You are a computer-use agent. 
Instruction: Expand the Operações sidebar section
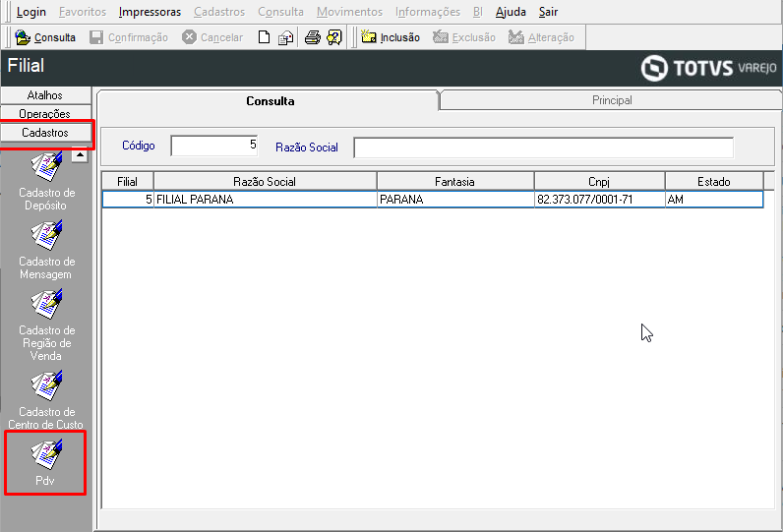46,114
